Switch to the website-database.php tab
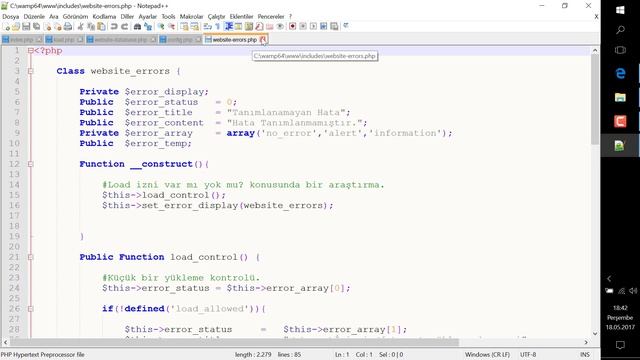The height and width of the screenshot is (360, 640). point(121,40)
